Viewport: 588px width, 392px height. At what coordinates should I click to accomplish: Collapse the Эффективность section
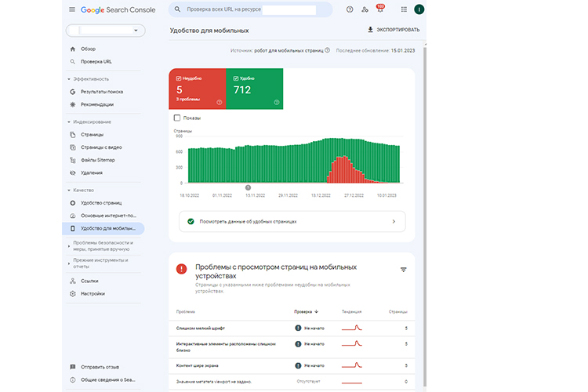[x=69, y=79]
